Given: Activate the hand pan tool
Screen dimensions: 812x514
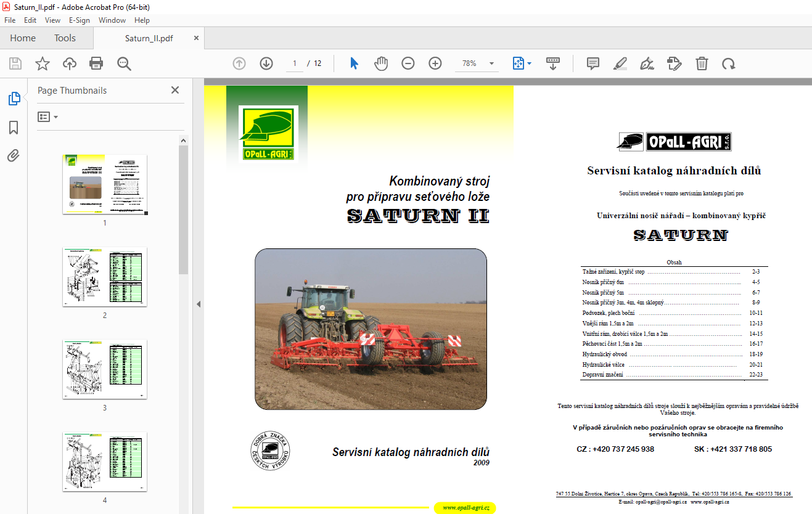Looking at the screenshot, I should [x=381, y=63].
